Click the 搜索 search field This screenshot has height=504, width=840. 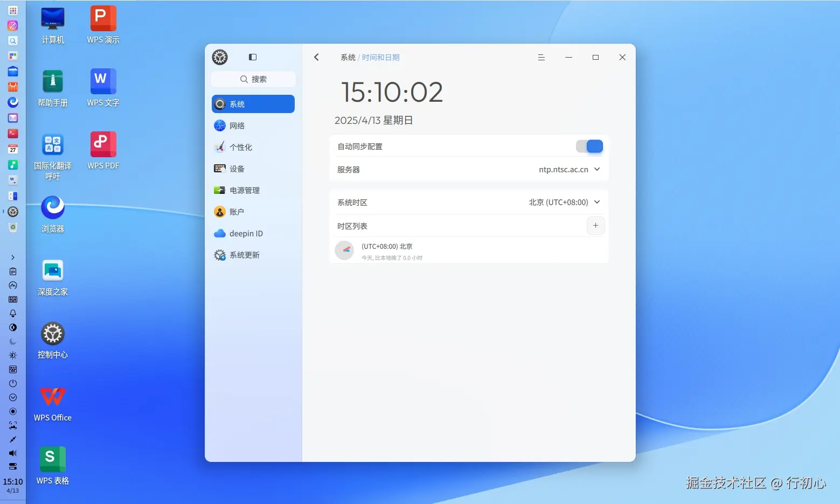point(253,79)
